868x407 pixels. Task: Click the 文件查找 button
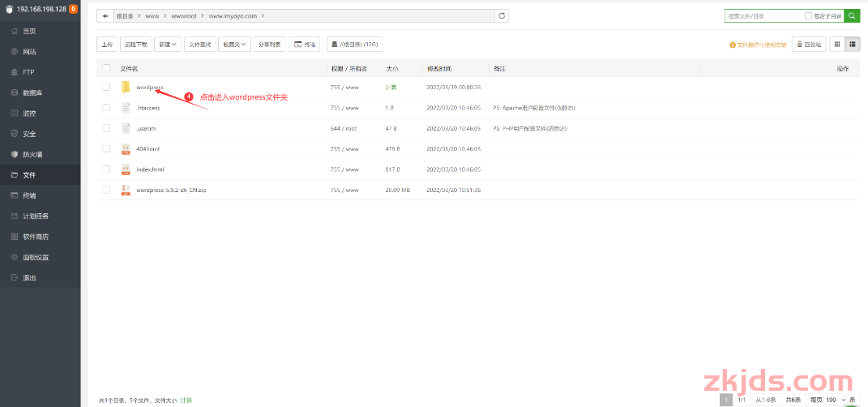pyautogui.click(x=200, y=45)
